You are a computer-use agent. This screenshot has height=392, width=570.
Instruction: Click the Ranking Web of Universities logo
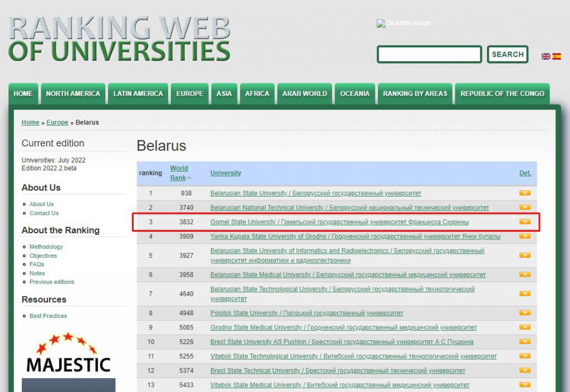[x=119, y=38]
